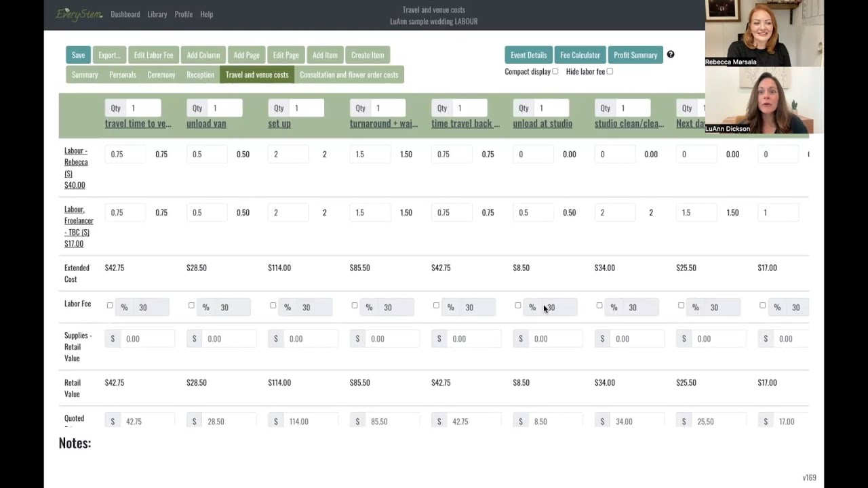The width and height of the screenshot is (868, 488).
Task: Click the EveryStem logo
Action: [79, 14]
